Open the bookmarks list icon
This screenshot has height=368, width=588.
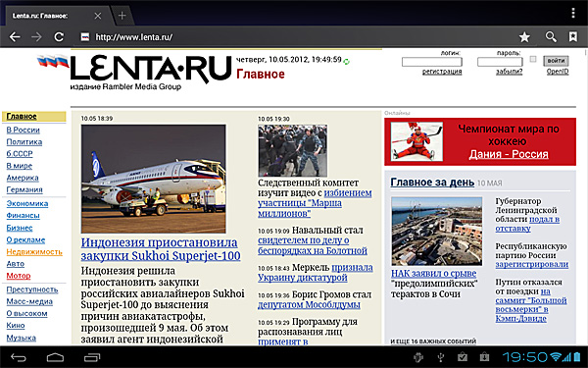[572, 37]
